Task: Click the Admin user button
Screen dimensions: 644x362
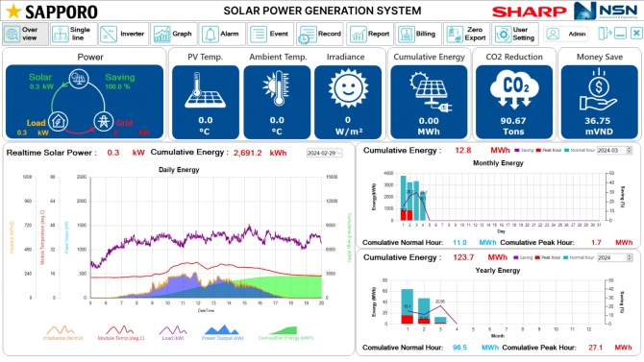Action: point(567,34)
